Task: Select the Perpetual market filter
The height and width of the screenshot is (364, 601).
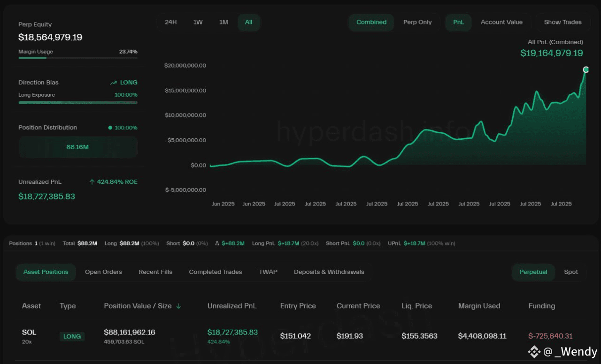Action: (x=533, y=272)
